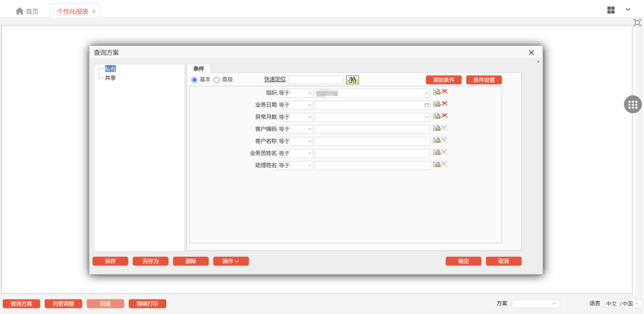
Task: Expand the 组织 value dropdown
Action: tap(427, 93)
